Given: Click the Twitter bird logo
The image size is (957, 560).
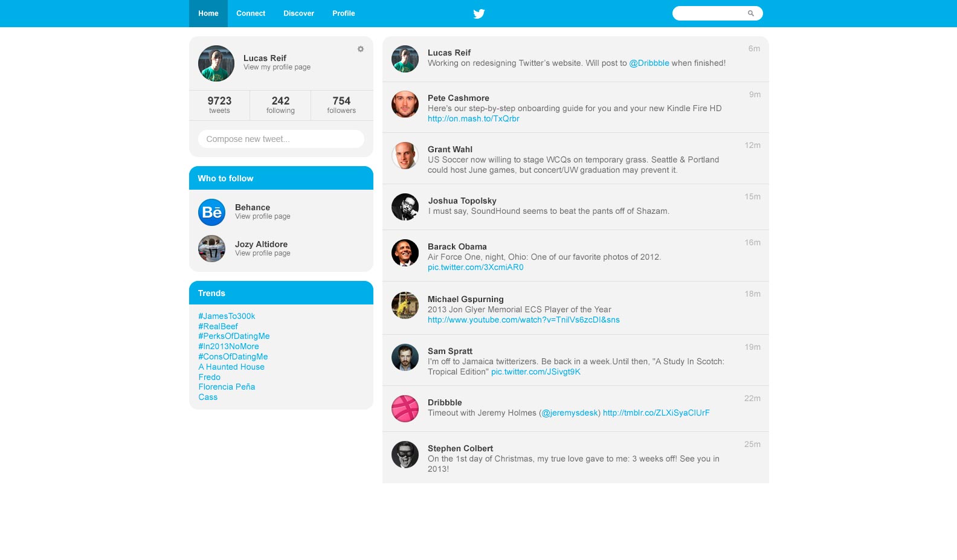Looking at the screenshot, I should [x=479, y=13].
